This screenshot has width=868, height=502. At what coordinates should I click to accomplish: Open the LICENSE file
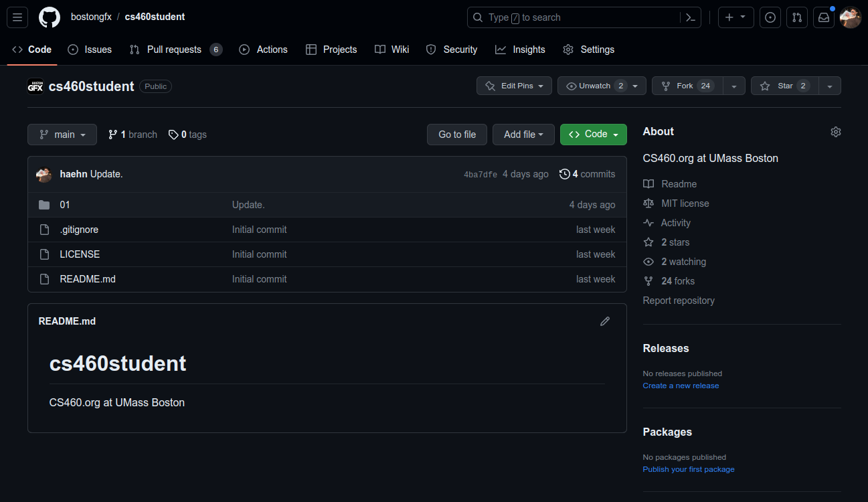pos(80,254)
